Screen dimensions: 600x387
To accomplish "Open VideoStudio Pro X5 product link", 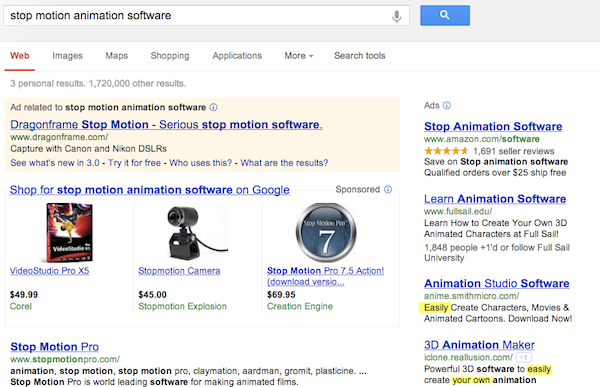I will click(49, 271).
